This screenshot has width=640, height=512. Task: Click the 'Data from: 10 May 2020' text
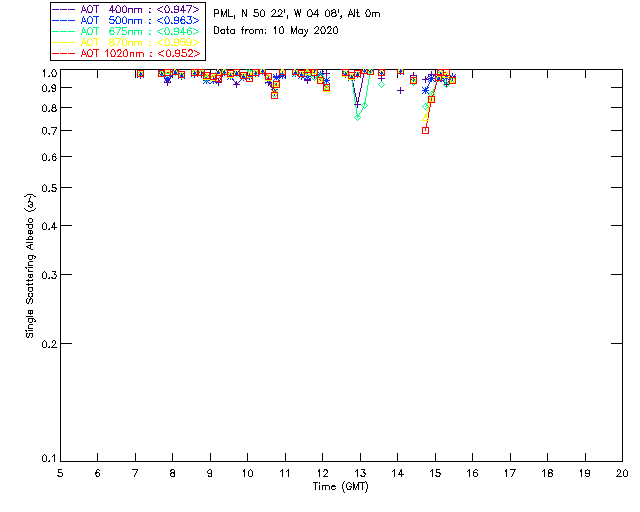click(x=276, y=31)
